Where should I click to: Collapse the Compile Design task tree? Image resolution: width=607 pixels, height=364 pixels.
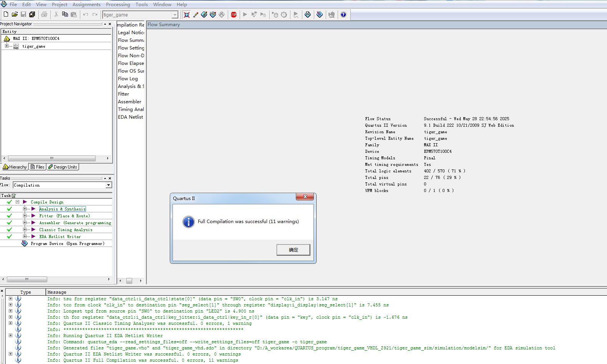(x=17, y=202)
